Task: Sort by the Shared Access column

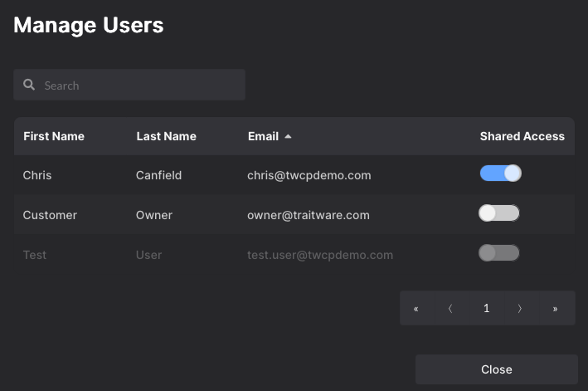Action: [x=522, y=136]
